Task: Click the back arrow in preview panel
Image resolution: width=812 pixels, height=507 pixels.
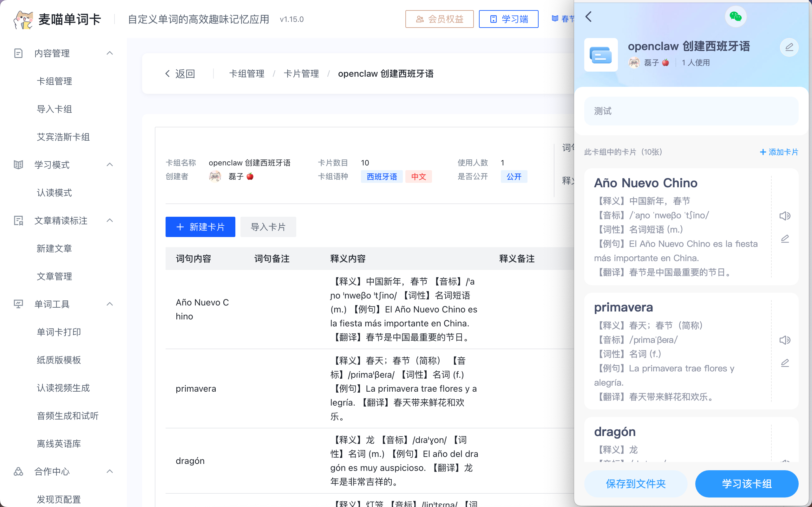Action: (x=588, y=17)
